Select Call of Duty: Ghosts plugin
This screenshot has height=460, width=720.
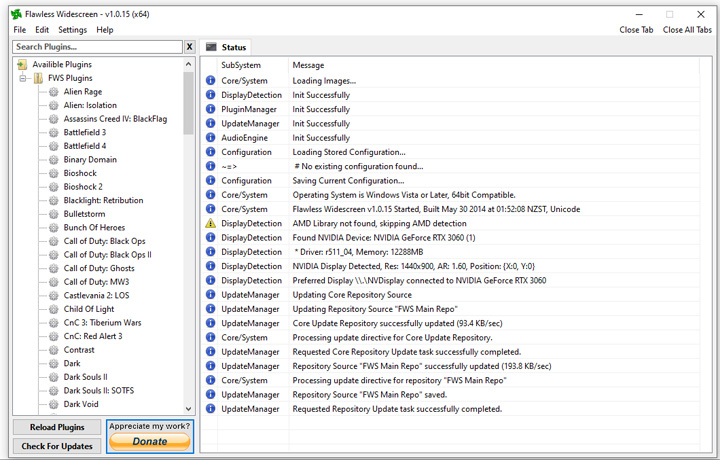99,268
